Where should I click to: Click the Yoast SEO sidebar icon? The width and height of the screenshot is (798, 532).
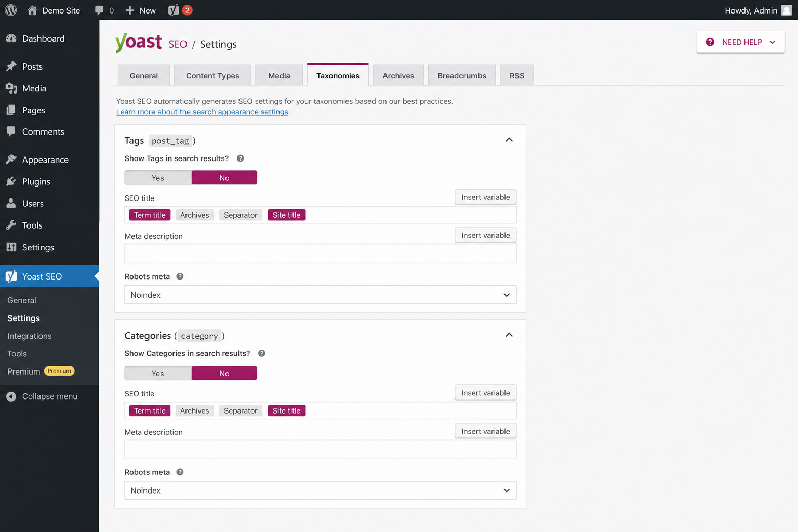pos(11,276)
